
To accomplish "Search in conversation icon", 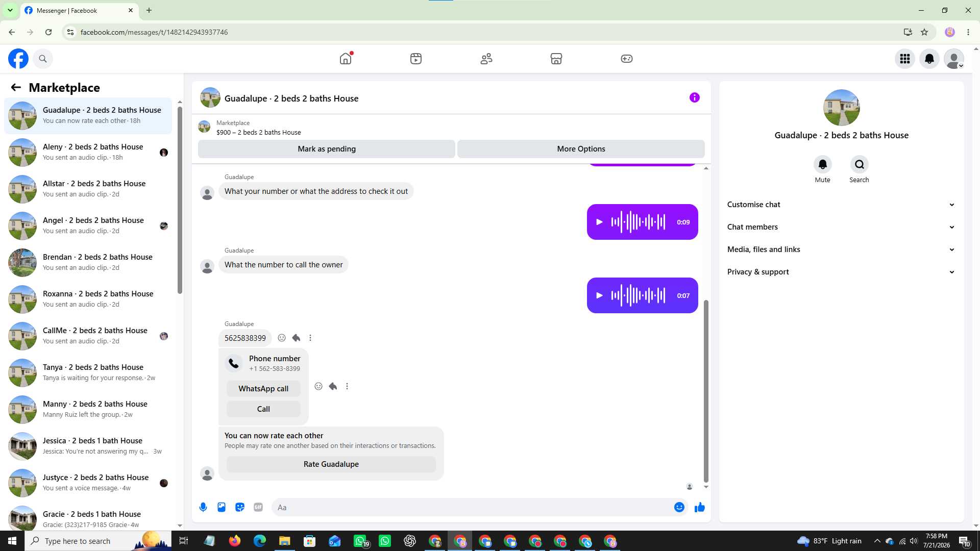I will (860, 164).
